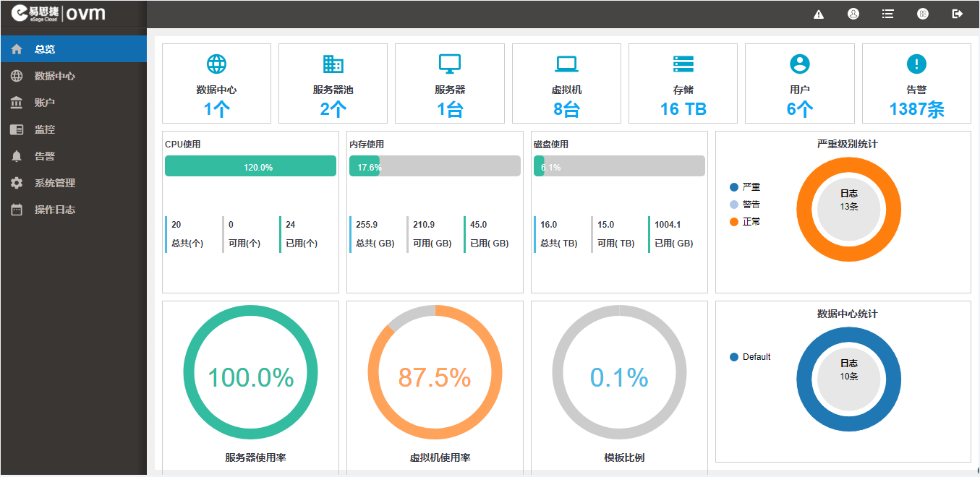The image size is (980, 477).
Task: Click the 日志 10条 donut center label
Action: click(x=849, y=370)
